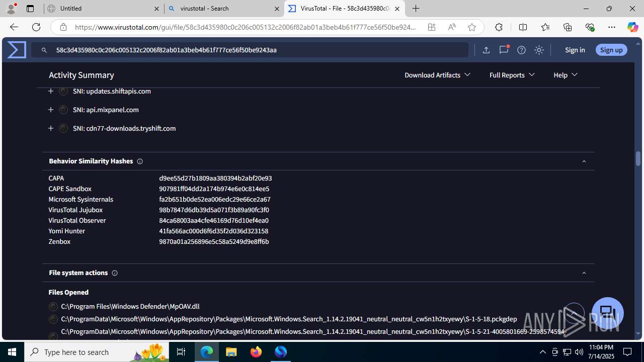Expand the SNI updates.shiftapis.com row
644x362 pixels.
(x=51, y=91)
